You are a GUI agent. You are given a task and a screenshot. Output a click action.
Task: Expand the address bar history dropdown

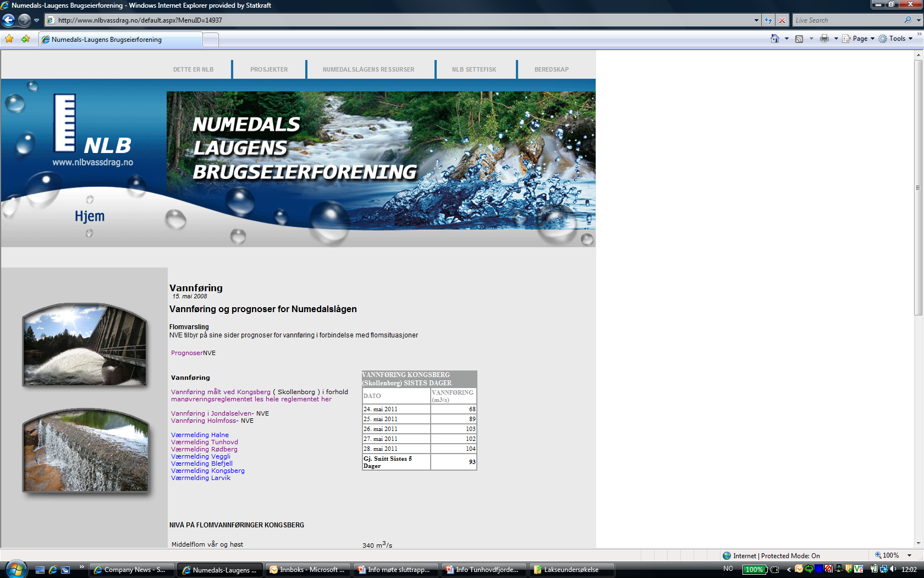[x=756, y=20]
